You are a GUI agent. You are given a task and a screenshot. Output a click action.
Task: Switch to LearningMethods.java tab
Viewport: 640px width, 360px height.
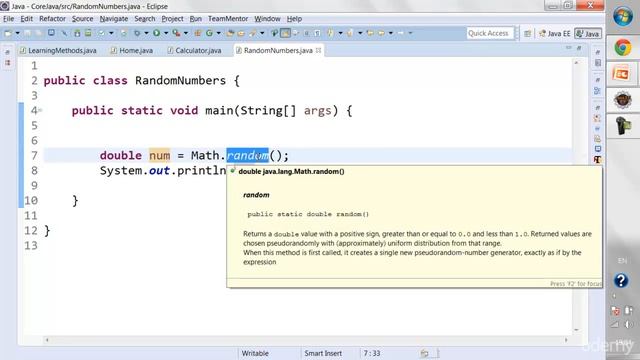click(58, 51)
